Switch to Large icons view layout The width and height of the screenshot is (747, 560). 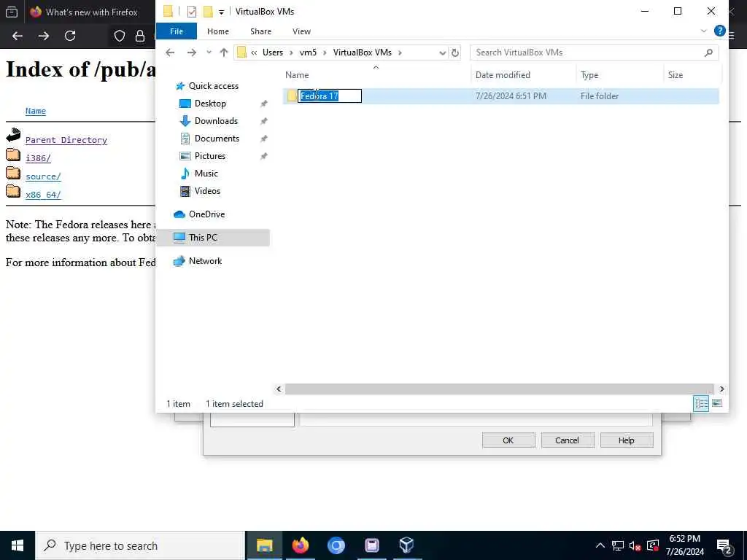coord(717,404)
